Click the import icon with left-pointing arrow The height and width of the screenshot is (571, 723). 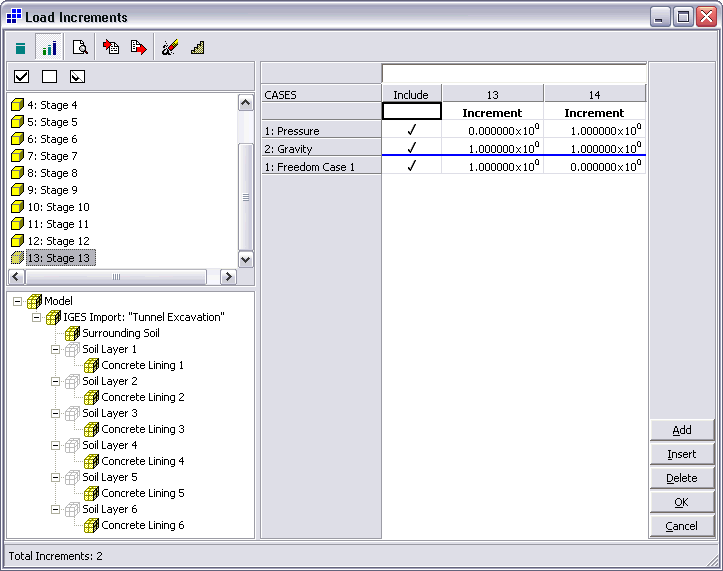(x=110, y=47)
